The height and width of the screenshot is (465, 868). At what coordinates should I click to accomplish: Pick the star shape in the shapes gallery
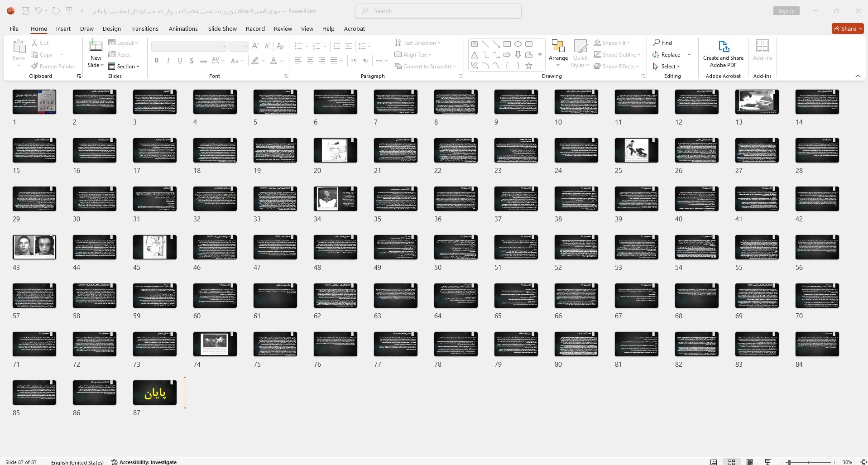coord(529,66)
